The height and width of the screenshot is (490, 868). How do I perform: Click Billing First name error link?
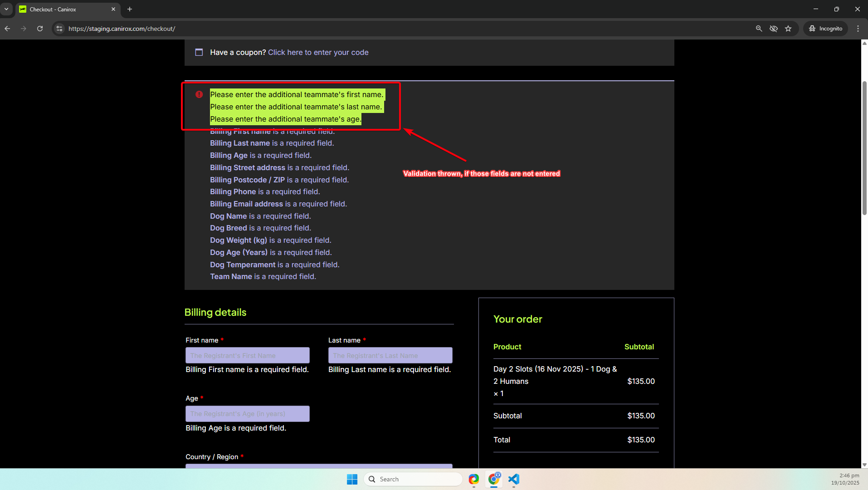tap(240, 132)
